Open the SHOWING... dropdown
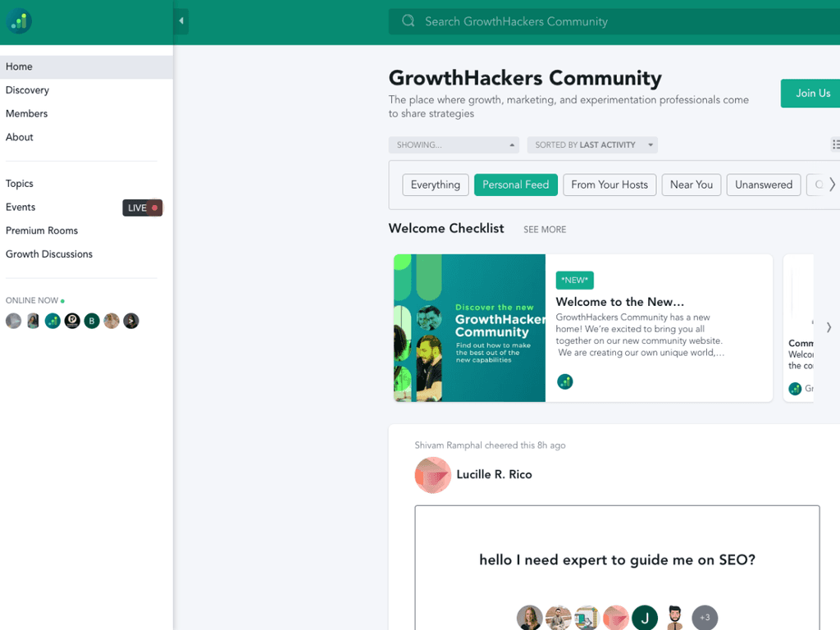Viewport: 840px width, 630px height. [454, 145]
